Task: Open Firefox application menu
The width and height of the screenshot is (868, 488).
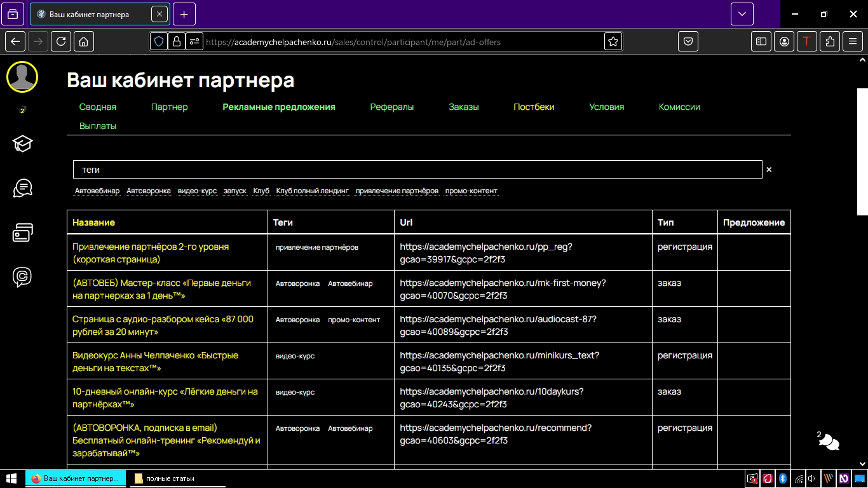Action: point(853,41)
